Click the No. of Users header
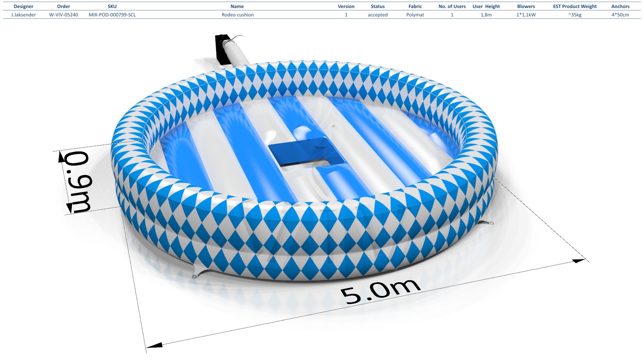644x362 pixels. point(452,6)
